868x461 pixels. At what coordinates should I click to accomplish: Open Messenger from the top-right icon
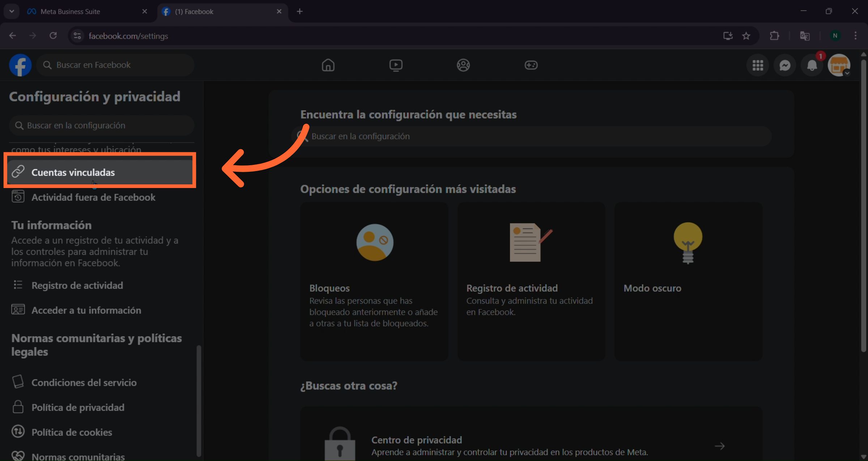(x=784, y=65)
